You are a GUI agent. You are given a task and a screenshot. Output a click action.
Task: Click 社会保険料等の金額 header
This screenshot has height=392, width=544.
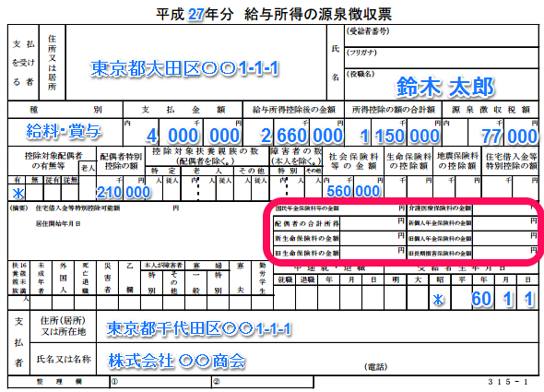point(353,161)
